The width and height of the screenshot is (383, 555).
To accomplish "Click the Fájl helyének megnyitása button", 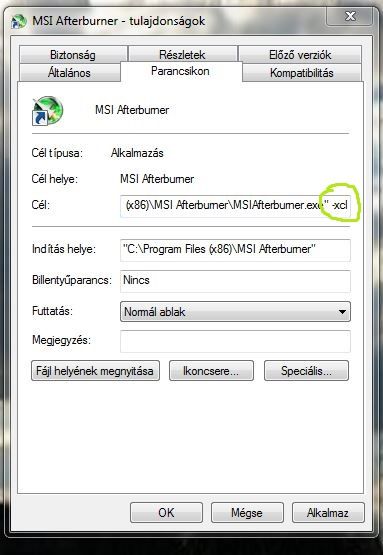I will pos(95,371).
